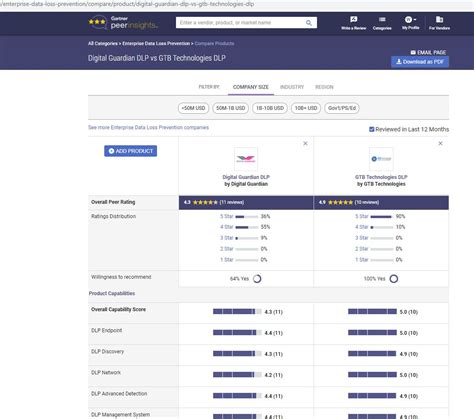Focus the vendor, product, or market search field
The width and height of the screenshot is (474, 419).
pos(241,23)
